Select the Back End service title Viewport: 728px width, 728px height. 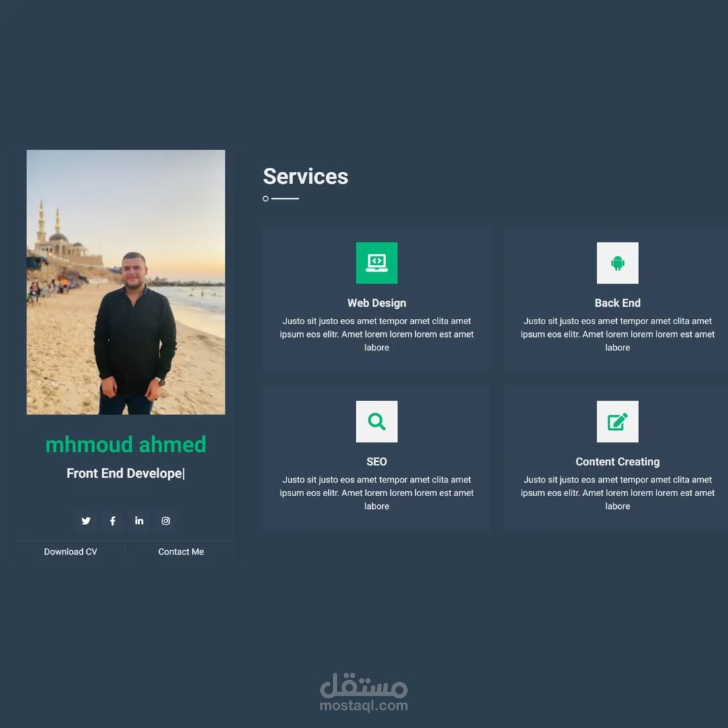click(617, 303)
